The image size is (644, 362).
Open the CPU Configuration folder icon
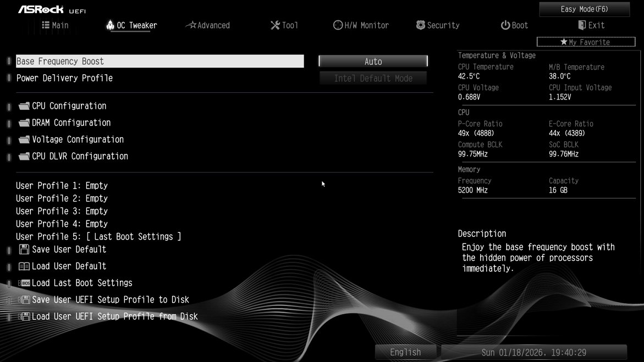(x=24, y=105)
